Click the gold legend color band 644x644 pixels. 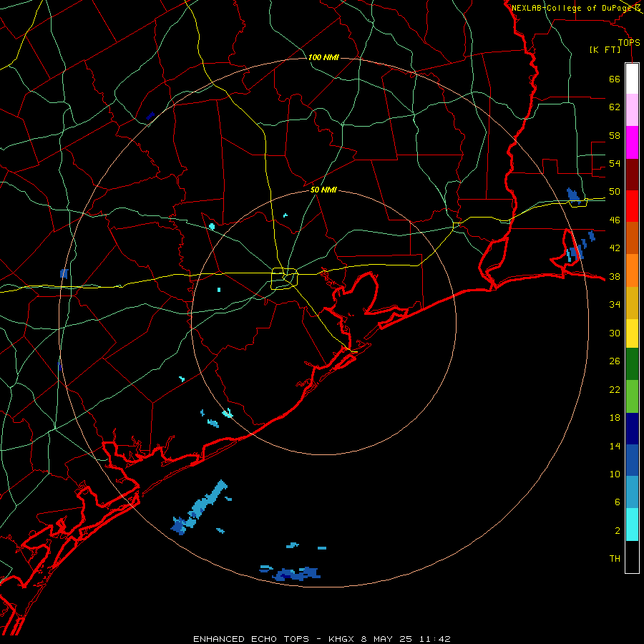coord(632,303)
